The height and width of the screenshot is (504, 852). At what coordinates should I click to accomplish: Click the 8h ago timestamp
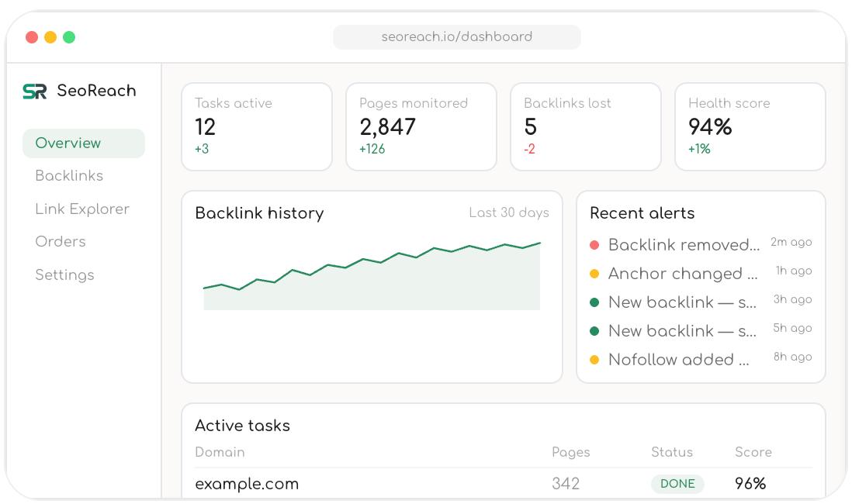click(793, 357)
